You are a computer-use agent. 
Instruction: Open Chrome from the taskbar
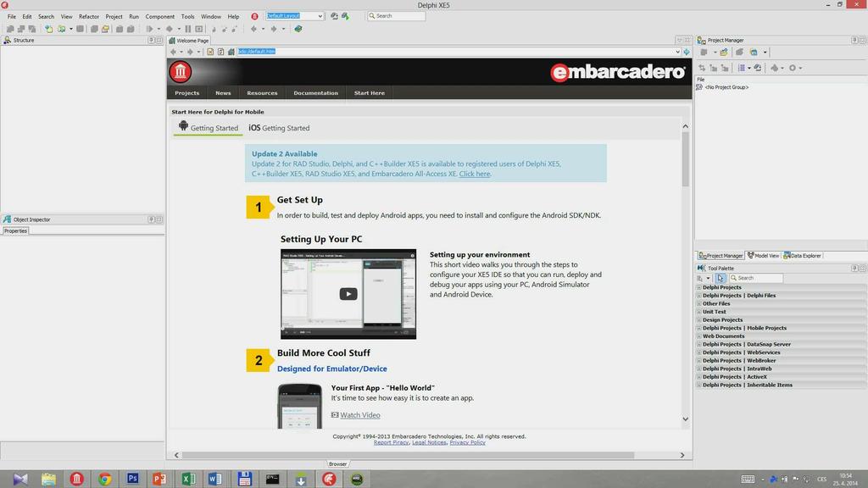pos(104,479)
